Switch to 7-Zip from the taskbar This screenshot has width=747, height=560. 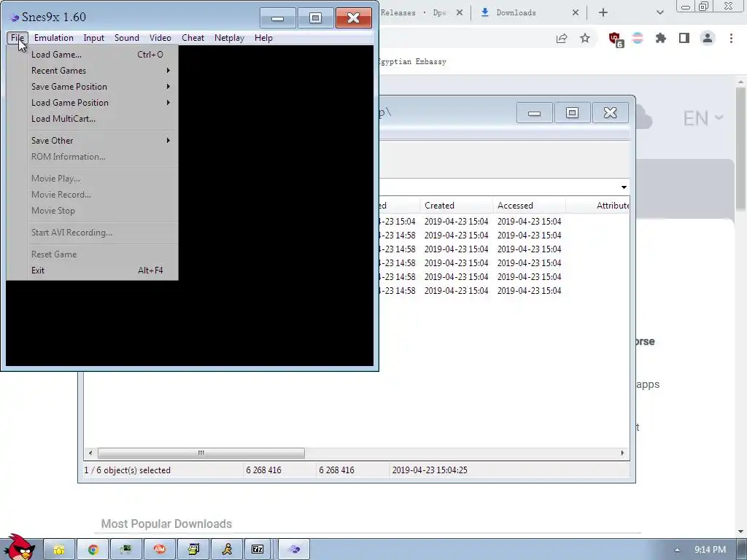coord(258,550)
